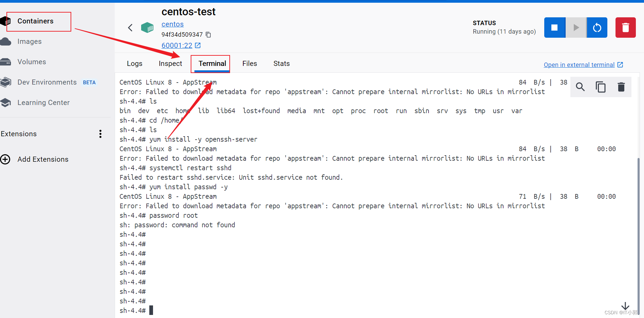Restart the centos-test container
644x318 pixels.
tap(597, 28)
